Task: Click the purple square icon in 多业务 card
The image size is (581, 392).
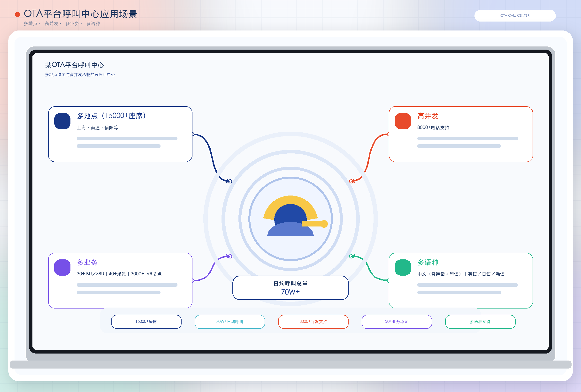Action: (62, 267)
